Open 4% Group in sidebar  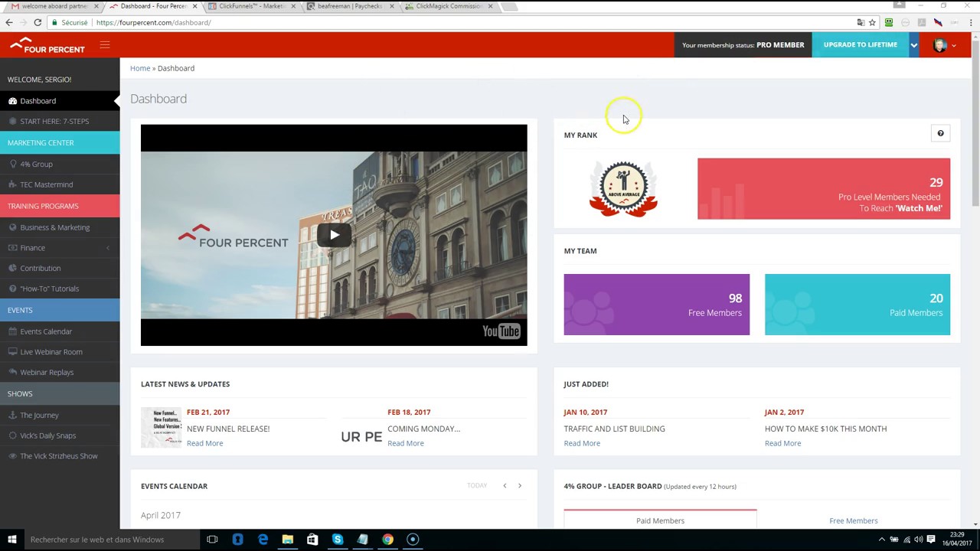[60, 164]
